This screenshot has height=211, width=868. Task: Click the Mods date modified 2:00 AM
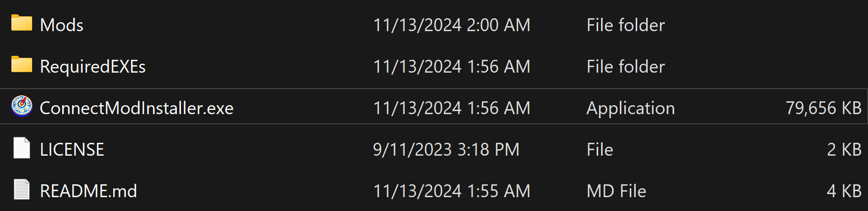coord(451,25)
